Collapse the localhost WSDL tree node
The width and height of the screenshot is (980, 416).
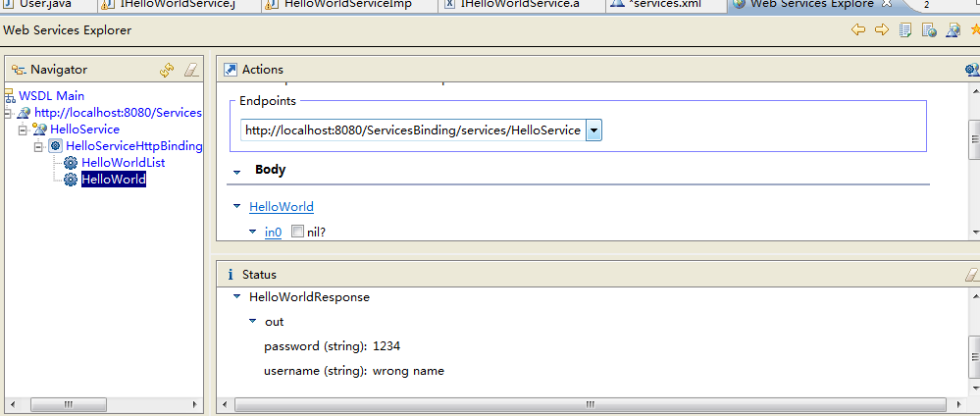[x=7, y=113]
